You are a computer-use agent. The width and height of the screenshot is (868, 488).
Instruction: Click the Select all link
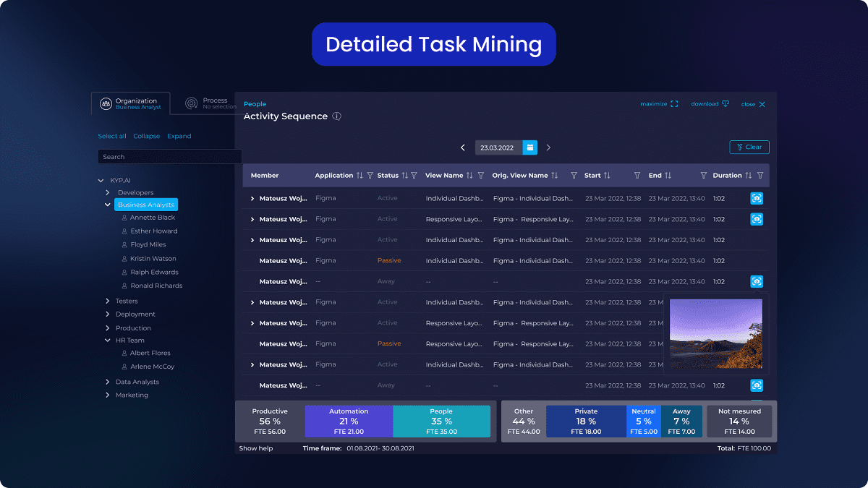tap(112, 136)
